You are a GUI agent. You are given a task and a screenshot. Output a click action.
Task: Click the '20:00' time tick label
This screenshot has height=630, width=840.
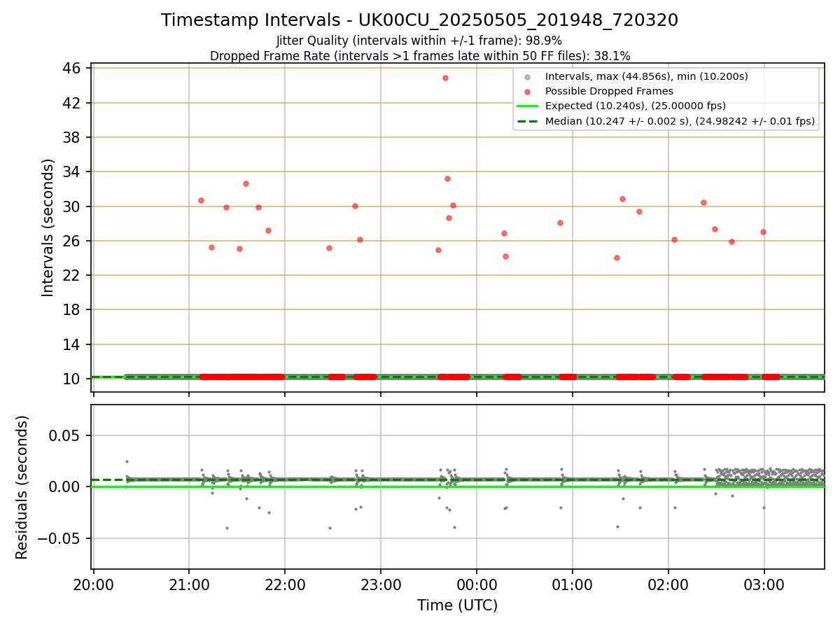point(93,585)
